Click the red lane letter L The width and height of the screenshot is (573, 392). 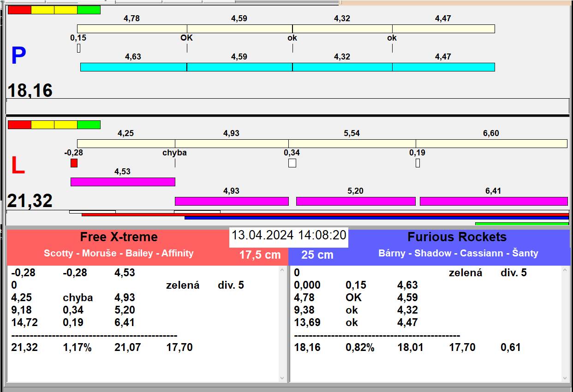tap(18, 166)
